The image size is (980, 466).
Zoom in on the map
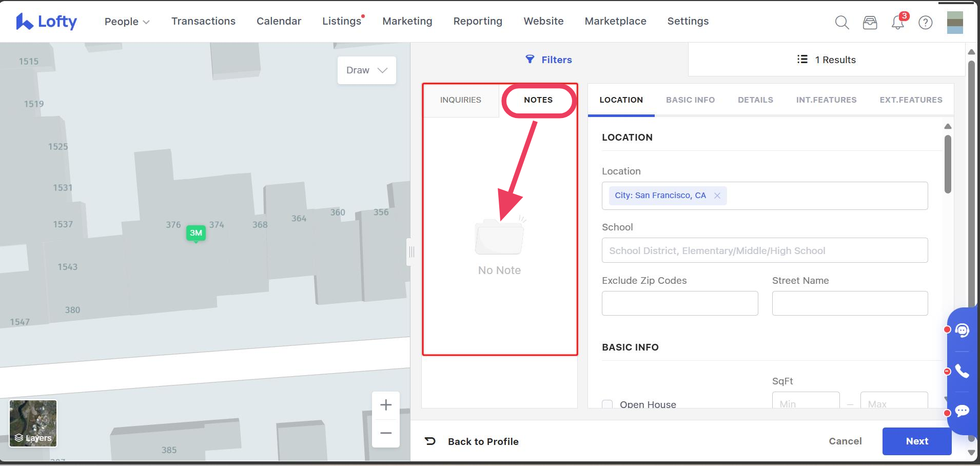pyautogui.click(x=386, y=405)
